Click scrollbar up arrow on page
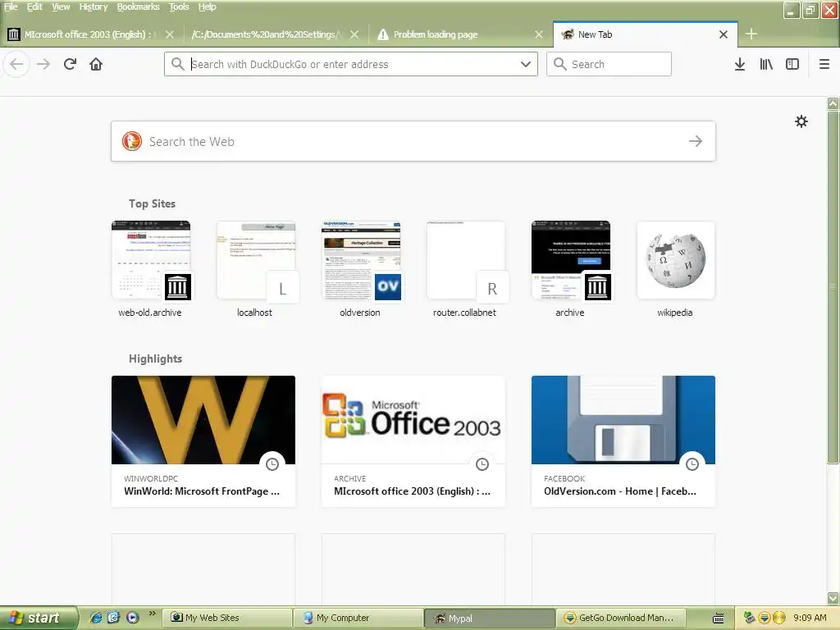This screenshot has width=840, height=630. tap(833, 103)
